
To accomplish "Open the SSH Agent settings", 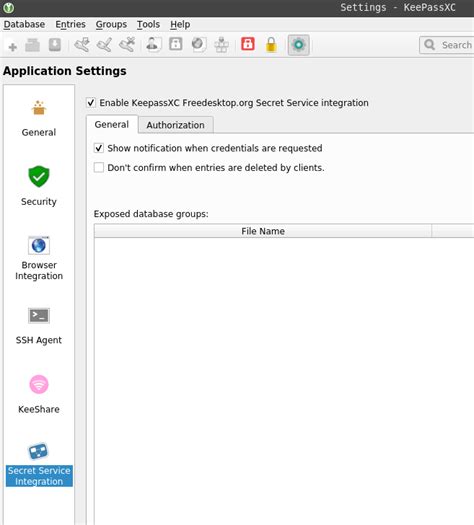I will click(x=39, y=326).
